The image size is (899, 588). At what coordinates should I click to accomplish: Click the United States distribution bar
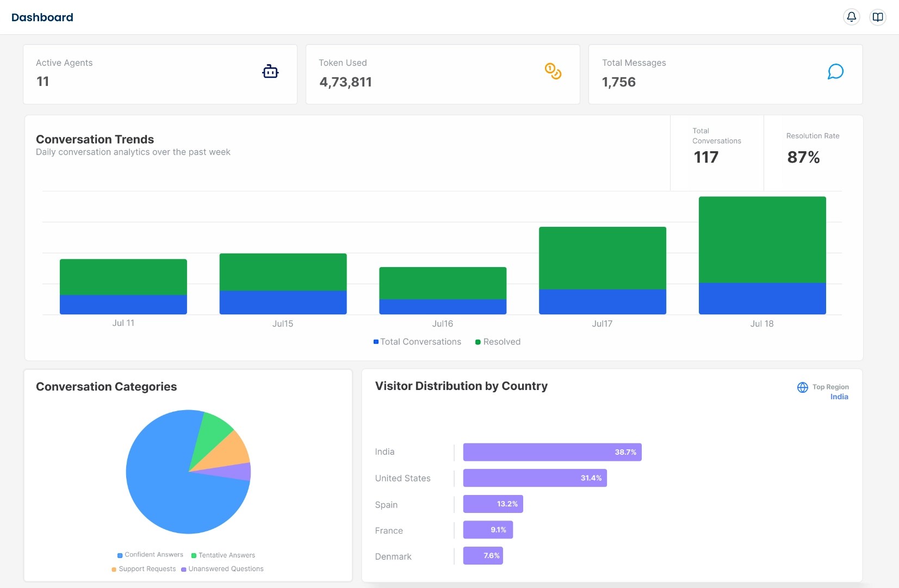click(x=535, y=478)
